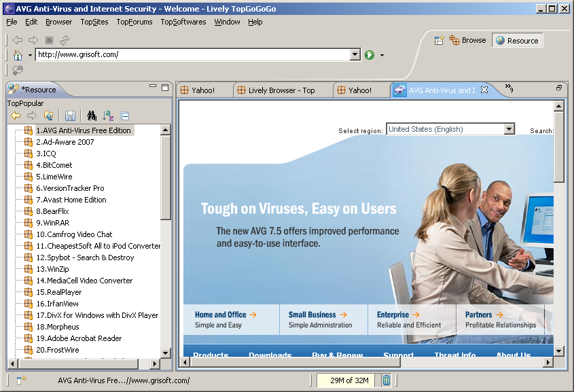Select 6.VersionTracker Pro entry
Screen dimensions: 574x392
(x=70, y=188)
